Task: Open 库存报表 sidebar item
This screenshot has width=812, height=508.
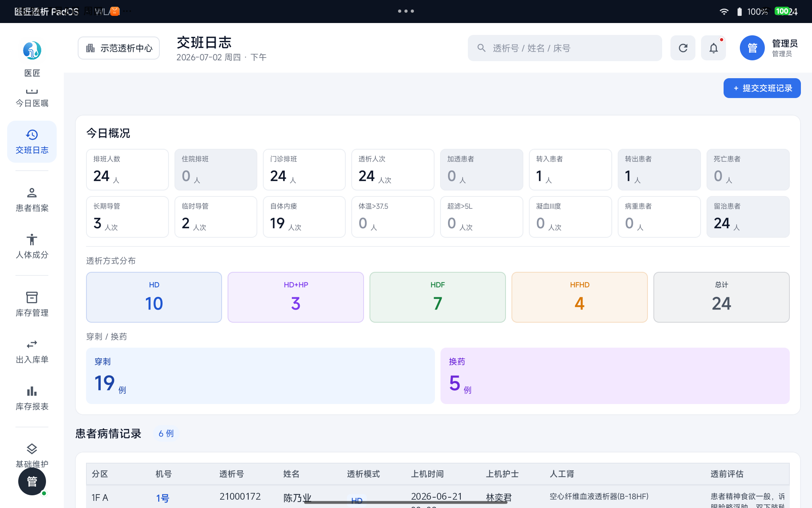Action: tap(32, 398)
